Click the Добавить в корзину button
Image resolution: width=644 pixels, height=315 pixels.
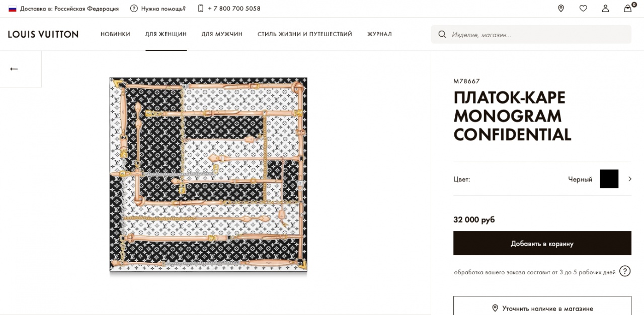click(542, 244)
